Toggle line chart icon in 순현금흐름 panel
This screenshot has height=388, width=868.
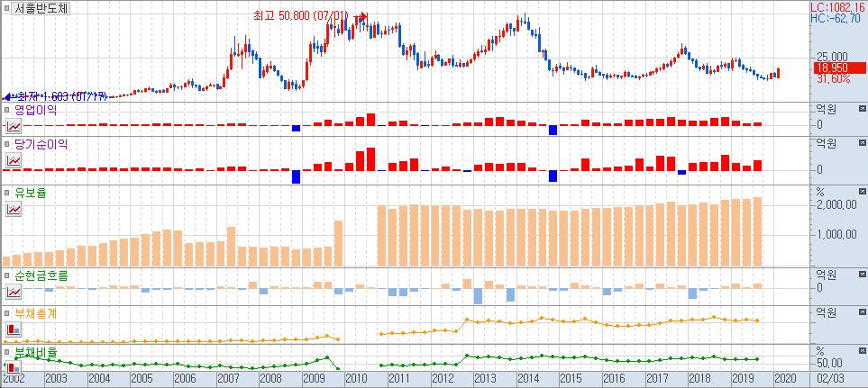tap(14, 291)
